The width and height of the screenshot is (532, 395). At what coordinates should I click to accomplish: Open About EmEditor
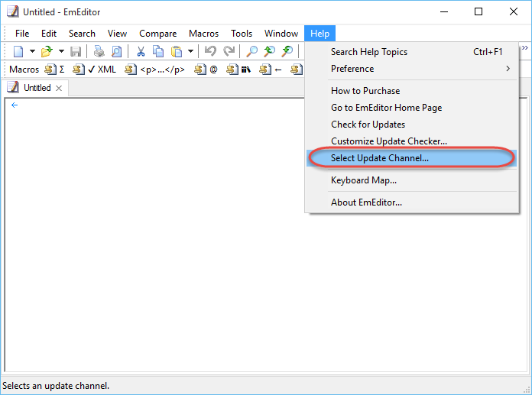[412, 202]
